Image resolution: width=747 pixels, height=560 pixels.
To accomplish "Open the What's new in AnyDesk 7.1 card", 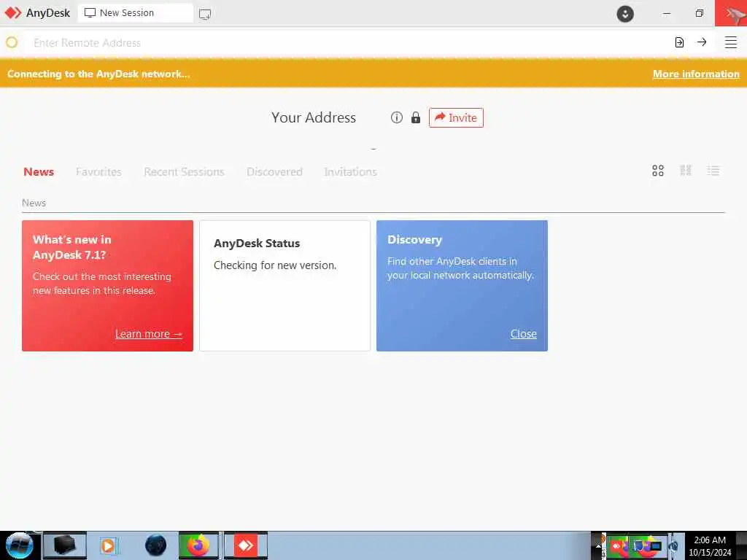I will (107, 286).
